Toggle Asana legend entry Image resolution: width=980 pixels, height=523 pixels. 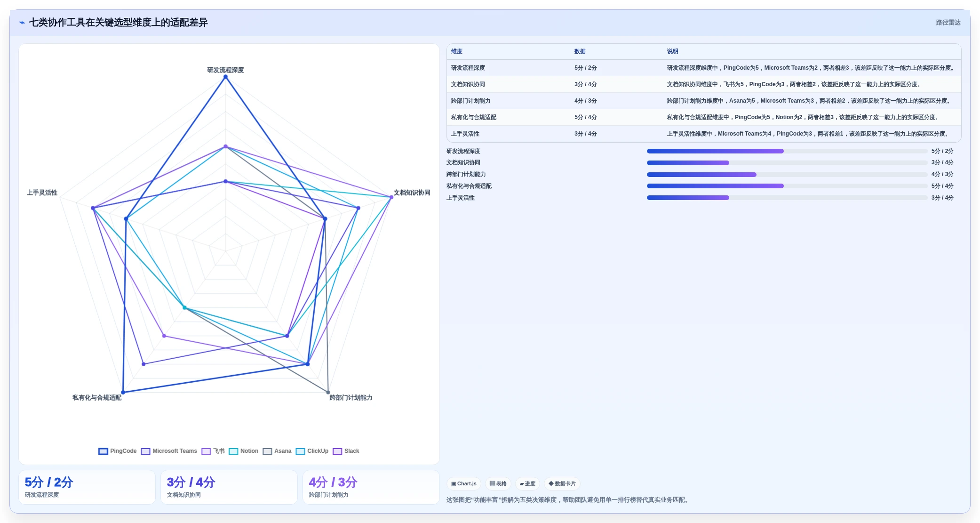(277, 451)
